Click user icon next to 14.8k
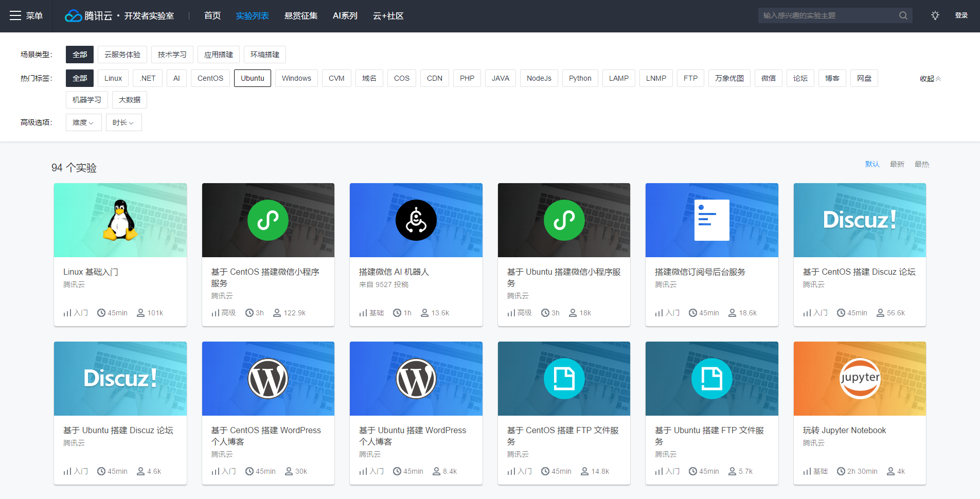Screen dimensions: 980x499 pos(584,471)
